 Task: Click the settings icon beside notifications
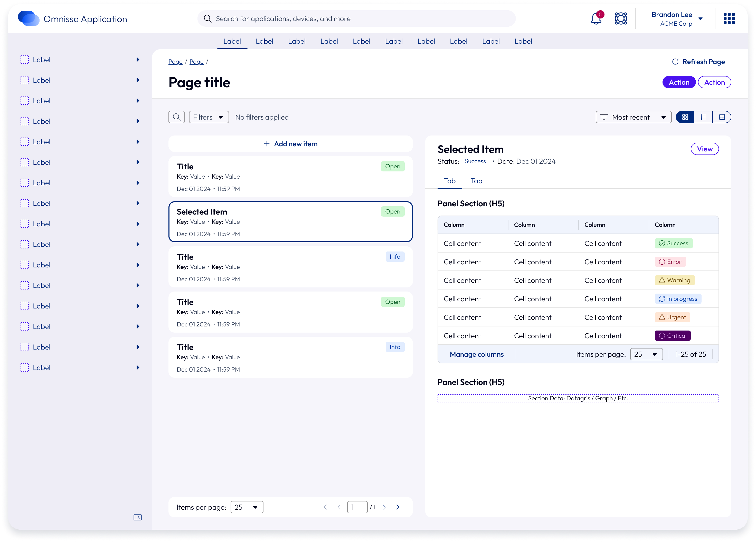(x=621, y=18)
